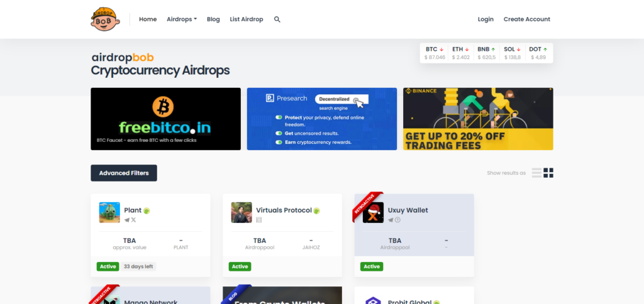Click the Plant cactus avatar
The height and width of the screenshot is (304, 644).
(109, 212)
